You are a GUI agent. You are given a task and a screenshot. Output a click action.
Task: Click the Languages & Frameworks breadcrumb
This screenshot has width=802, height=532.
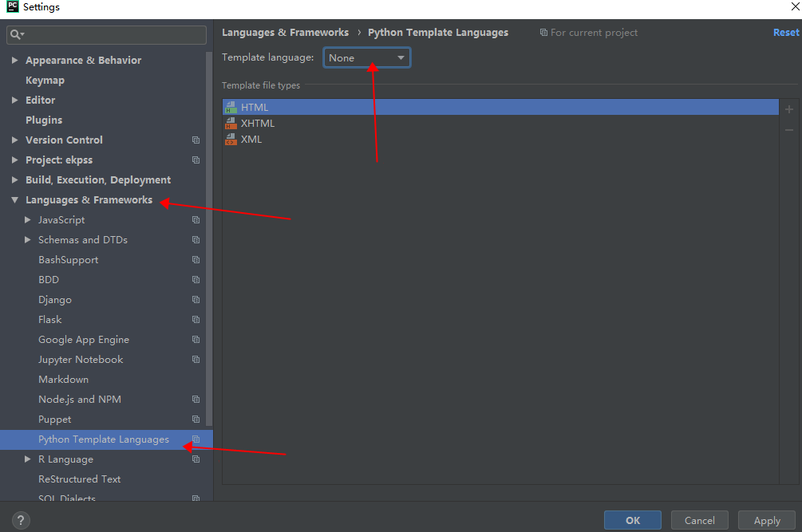285,32
